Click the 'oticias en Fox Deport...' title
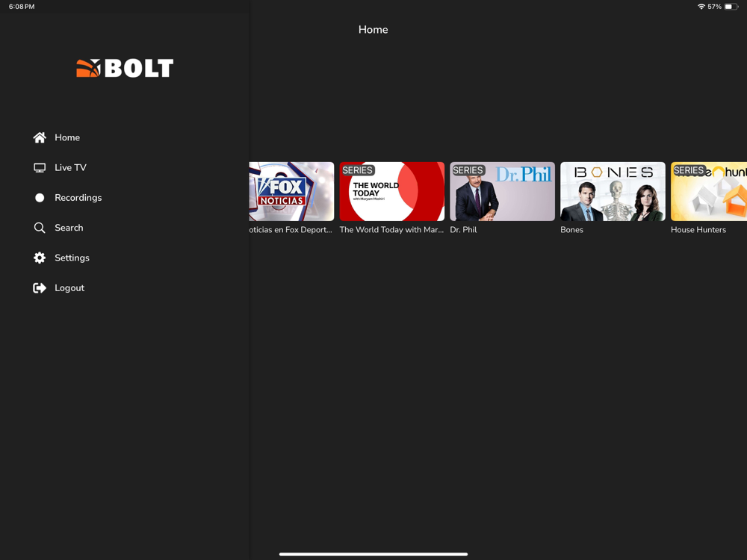This screenshot has width=747, height=560. [x=291, y=229]
